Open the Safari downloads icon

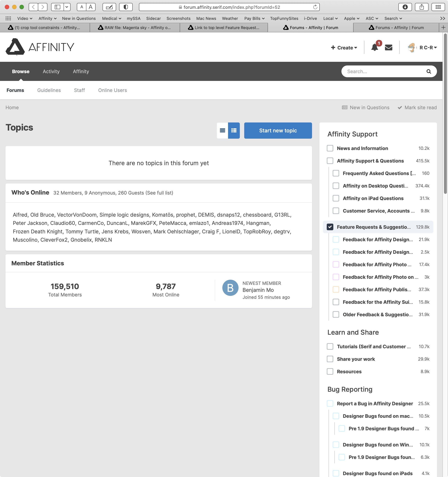coord(405,7)
